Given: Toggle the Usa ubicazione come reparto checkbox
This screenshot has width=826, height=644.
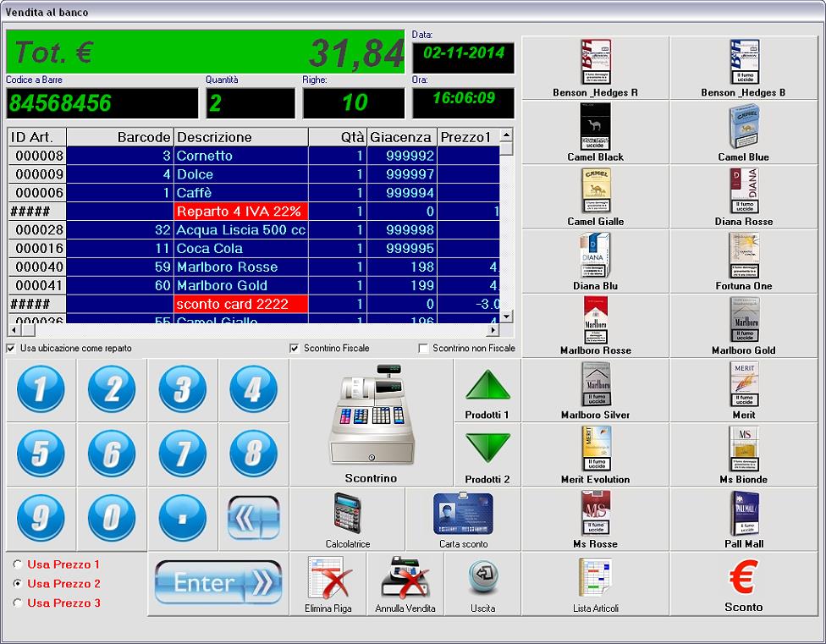Looking at the screenshot, I should [x=11, y=349].
